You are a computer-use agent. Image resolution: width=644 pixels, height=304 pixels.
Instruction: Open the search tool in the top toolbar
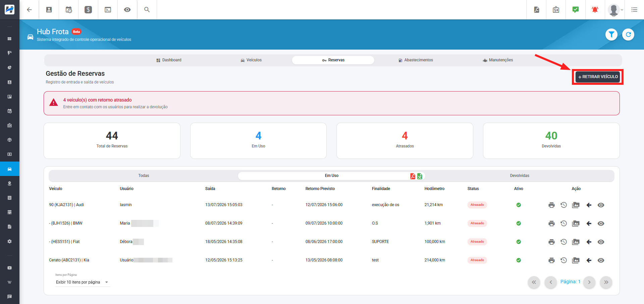click(147, 10)
